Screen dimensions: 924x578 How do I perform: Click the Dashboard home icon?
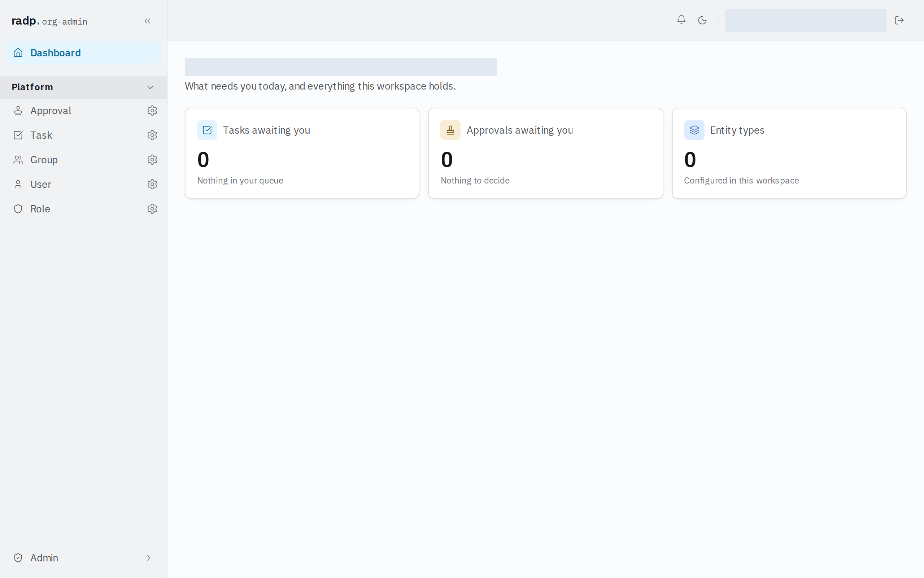18,53
